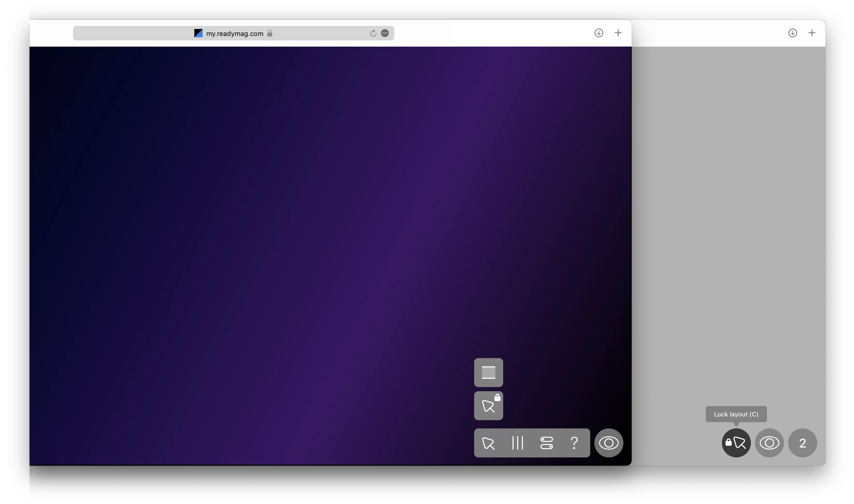Click the Readymag favicon in the address bar

point(198,33)
